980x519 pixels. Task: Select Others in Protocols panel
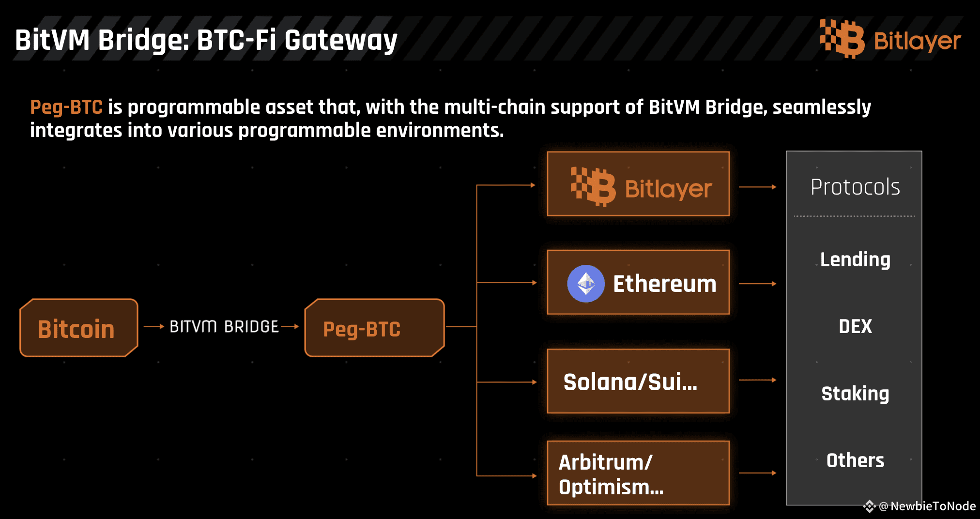[x=855, y=460]
